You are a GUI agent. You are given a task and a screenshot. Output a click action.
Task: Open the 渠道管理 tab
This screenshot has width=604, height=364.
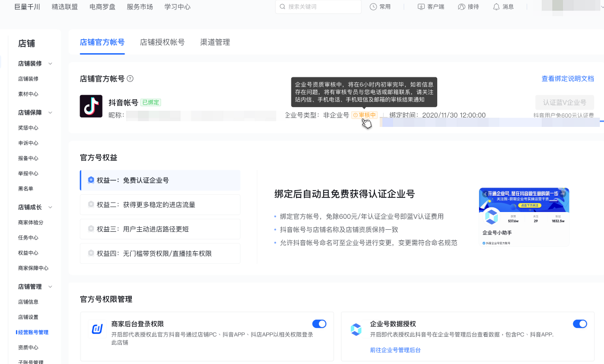point(215,42)
